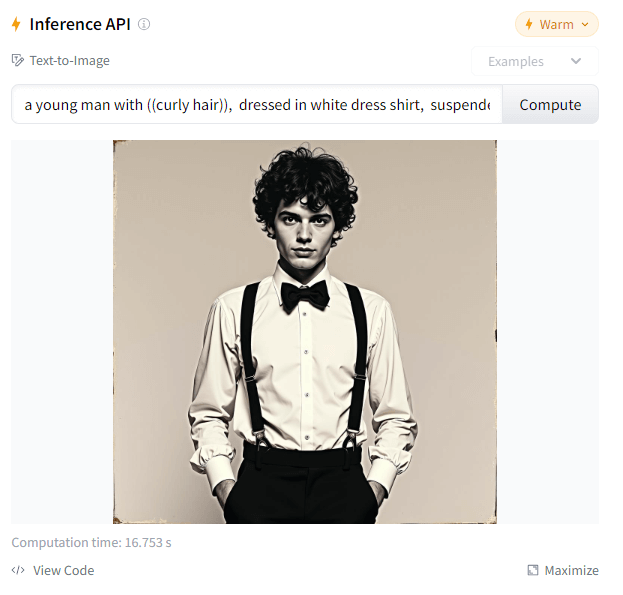
Task: Click the lightning icon inside the Warm badge
Action: [x=529, y=24]
